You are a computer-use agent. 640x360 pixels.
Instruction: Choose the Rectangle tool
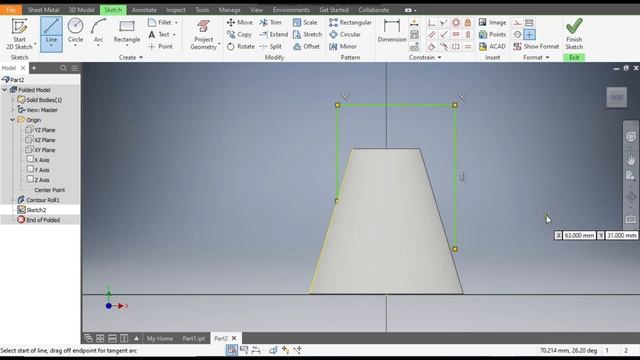[127, 31]
